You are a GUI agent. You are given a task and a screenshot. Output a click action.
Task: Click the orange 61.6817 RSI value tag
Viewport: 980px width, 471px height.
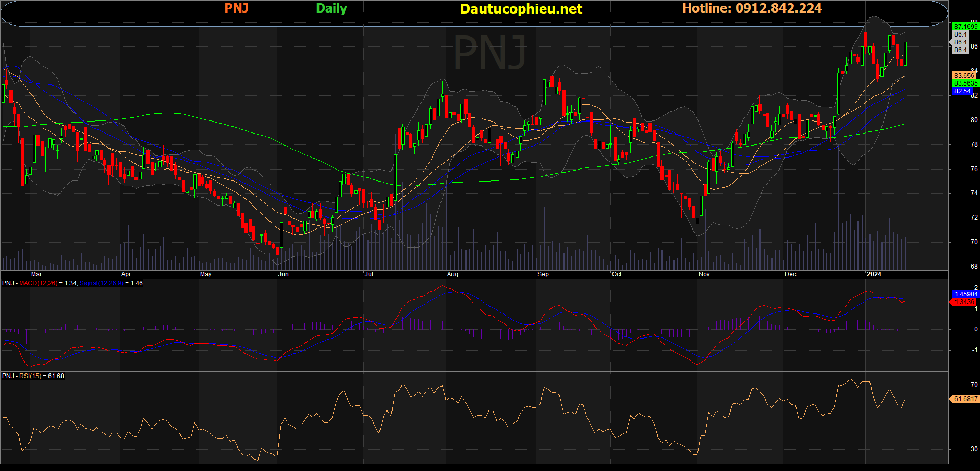(x=965, y=398)
